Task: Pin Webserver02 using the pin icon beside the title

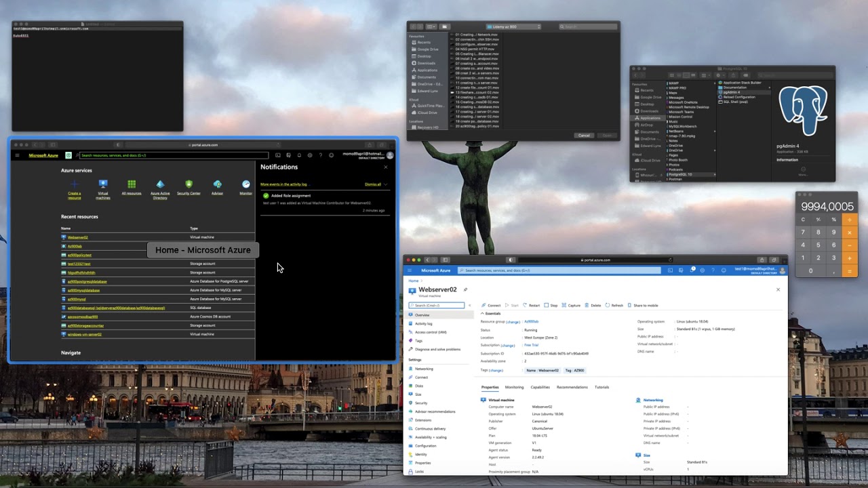Action: coord(465,290)
